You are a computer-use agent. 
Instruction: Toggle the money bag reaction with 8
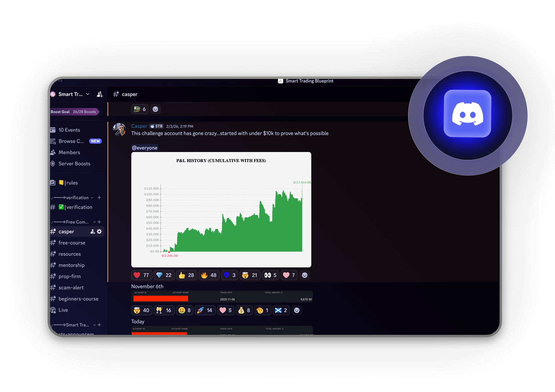244,310
